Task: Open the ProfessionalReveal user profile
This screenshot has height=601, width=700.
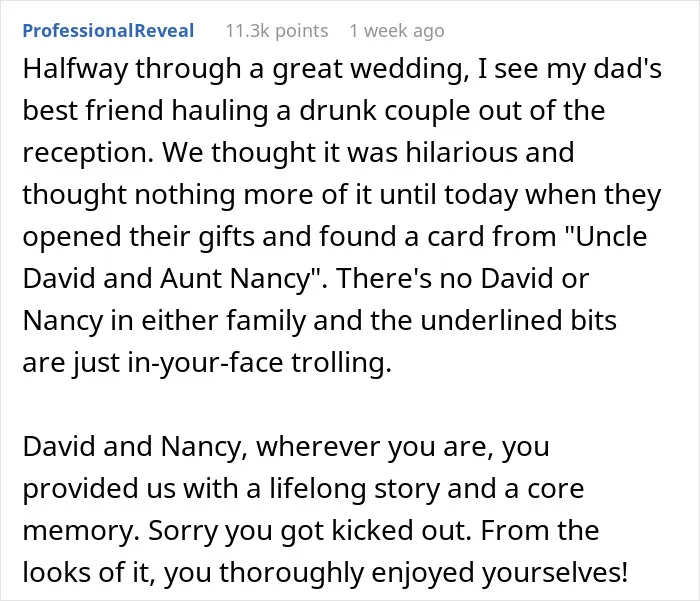Action: click(x=108, y=31)
